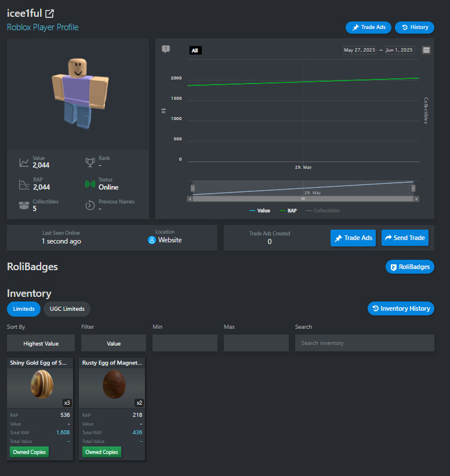The height and width of the screenshot is (476, 450).
Task: Open the Inventory History button
Action: [401, 308]
